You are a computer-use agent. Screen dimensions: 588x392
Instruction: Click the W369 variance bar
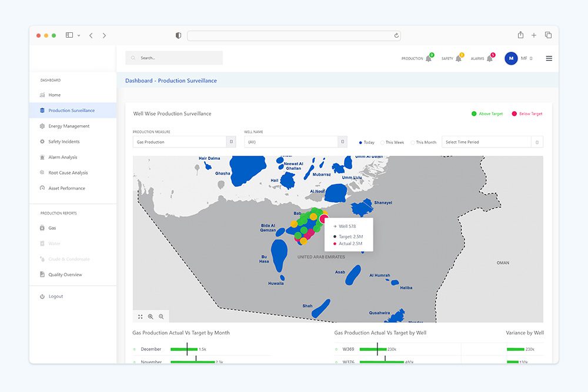point(515,349)
